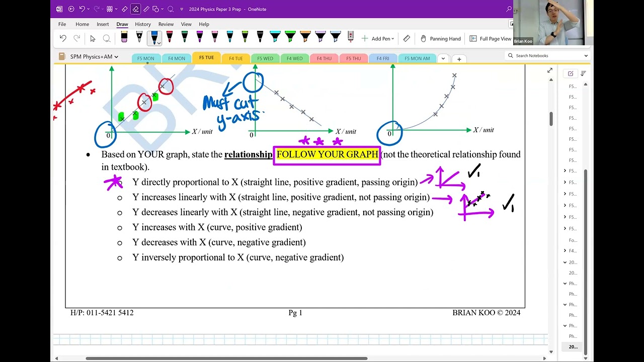
Task: Select the purple pen colour
Action: click(x=200, y=37)
